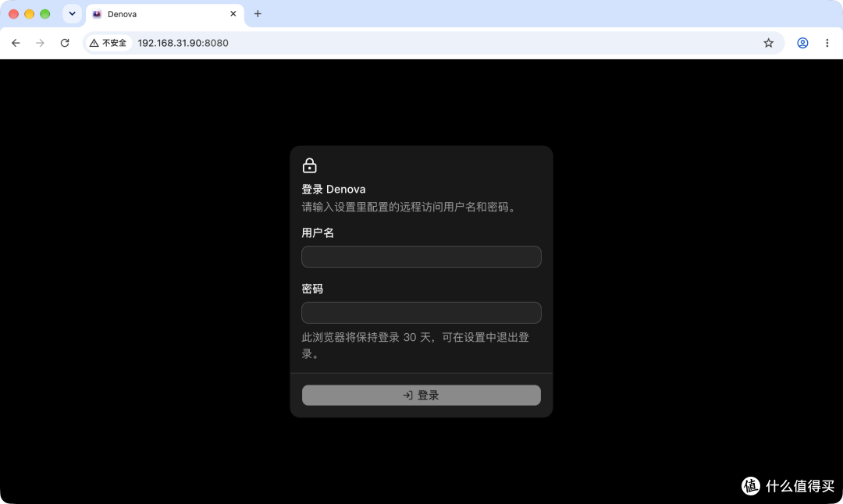843x504 pixels.
Task: Click the 密码 label
Action: 312,289
